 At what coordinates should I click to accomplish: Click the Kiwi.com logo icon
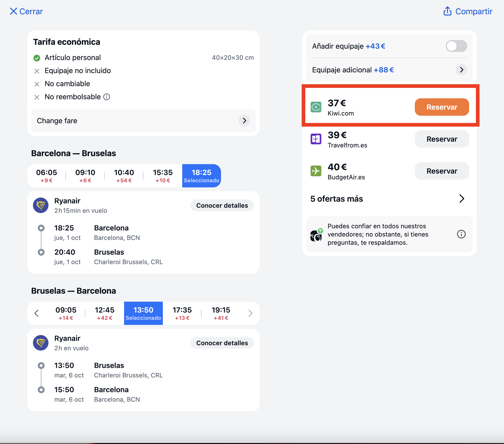pos(316,107)
